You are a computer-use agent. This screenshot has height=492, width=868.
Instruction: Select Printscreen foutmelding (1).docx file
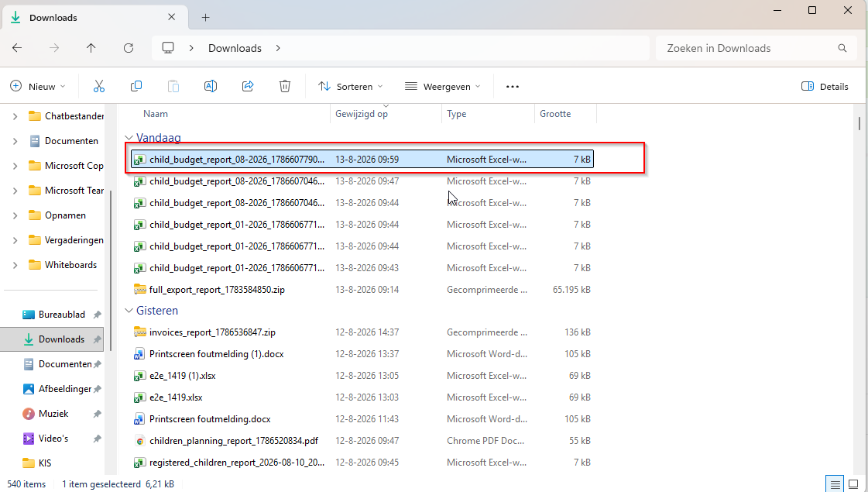point(362,354)
